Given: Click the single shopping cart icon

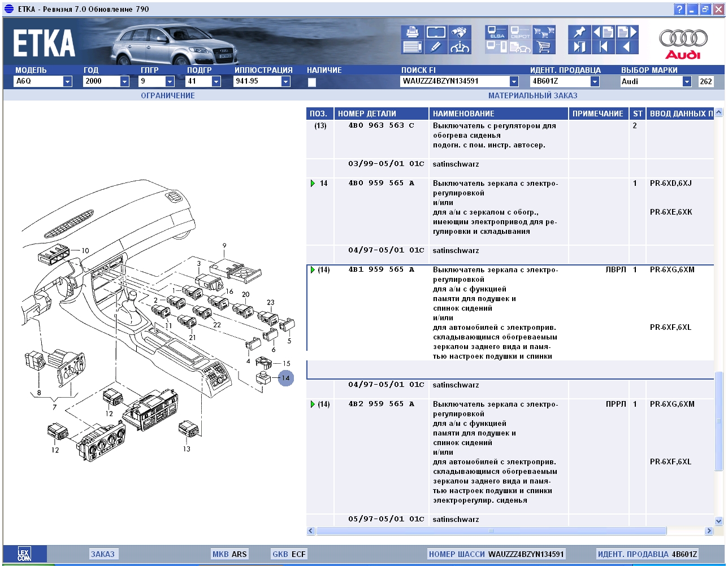Looking at the screenshot, I should point(544,47).
